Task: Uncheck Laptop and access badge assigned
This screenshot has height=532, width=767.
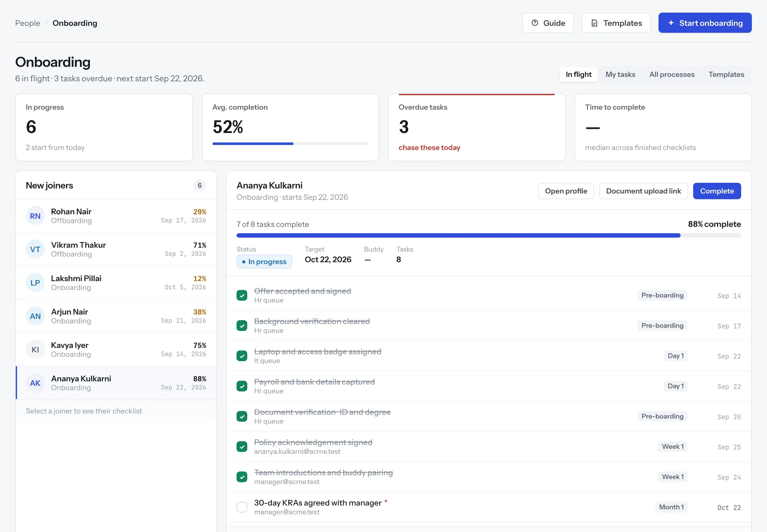Action: coord(242,356)
